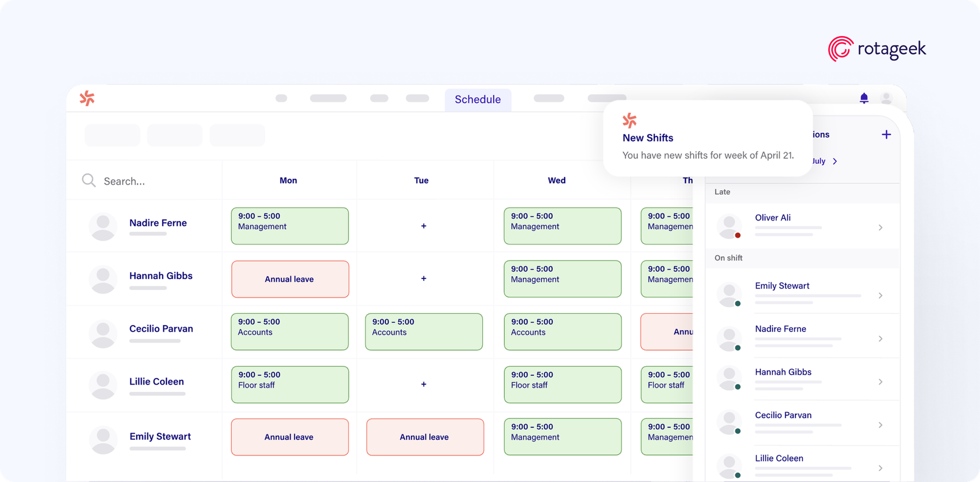Click Oliver Ali name in Late list
The image size is (980, 482).
(773, 218)
